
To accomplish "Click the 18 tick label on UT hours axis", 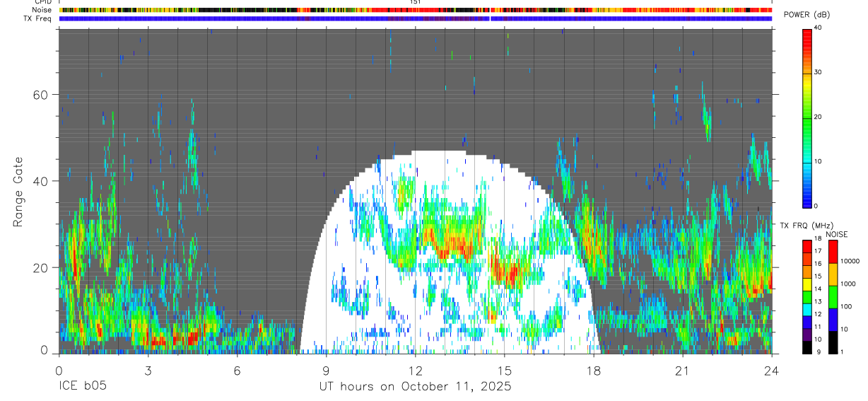I will tap(593, 371).
